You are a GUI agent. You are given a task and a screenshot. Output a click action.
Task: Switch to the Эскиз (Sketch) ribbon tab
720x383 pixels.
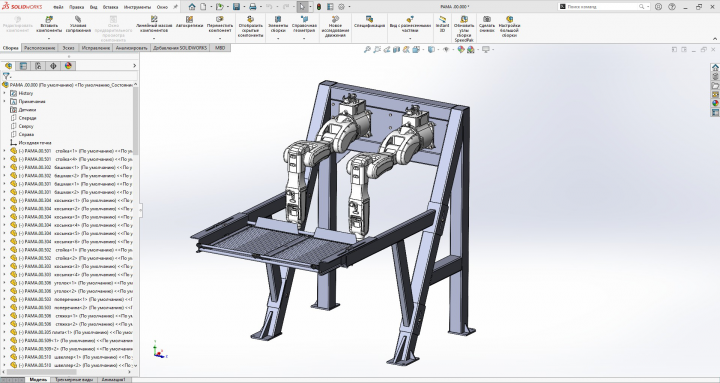68,48
